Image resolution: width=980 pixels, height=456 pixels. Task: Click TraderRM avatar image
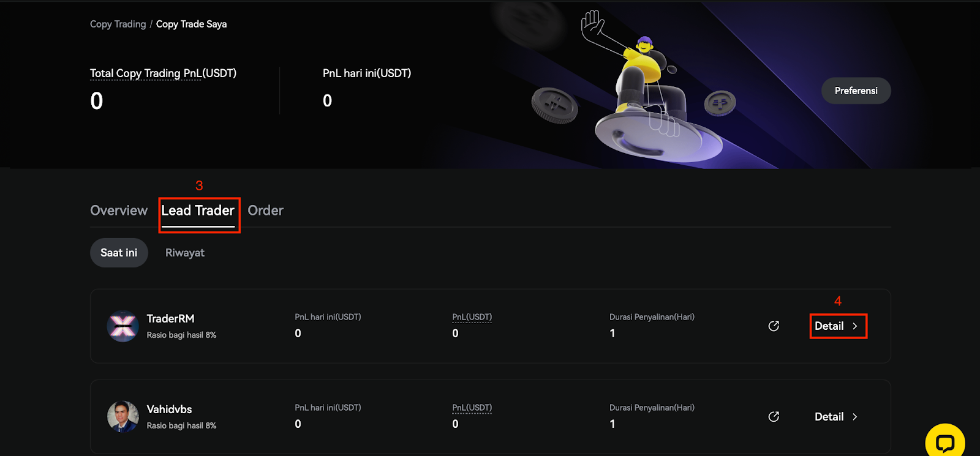pos(123,326)
